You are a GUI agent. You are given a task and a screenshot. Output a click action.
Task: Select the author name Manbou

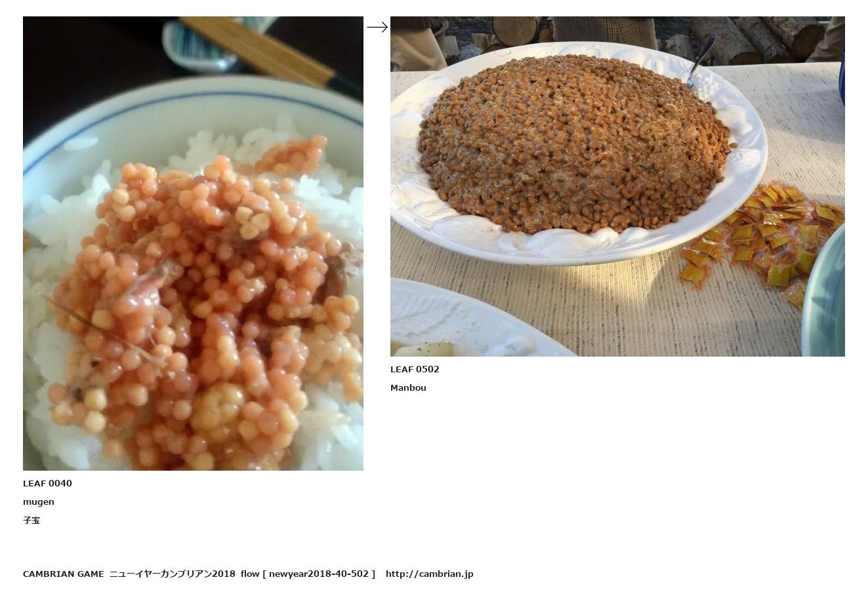coord(408,387)
